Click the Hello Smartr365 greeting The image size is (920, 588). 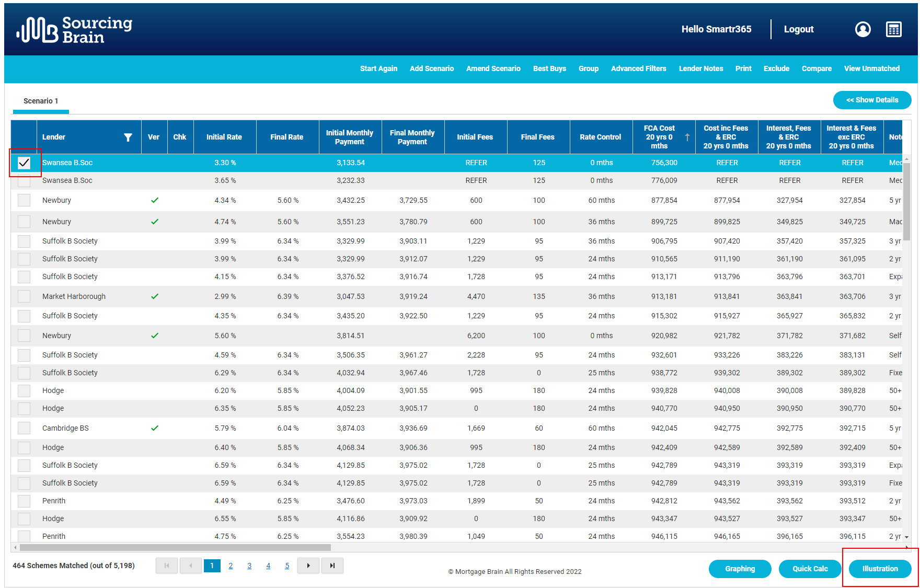click(716, 29)
